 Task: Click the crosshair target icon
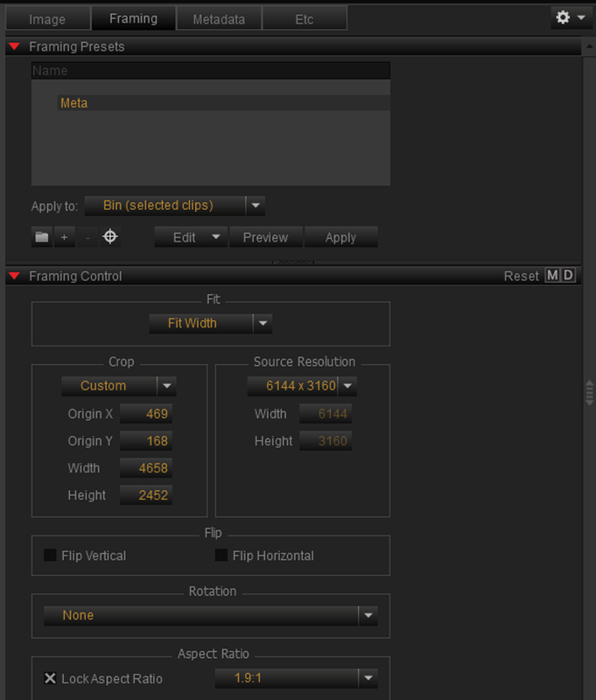coord(109,236)
